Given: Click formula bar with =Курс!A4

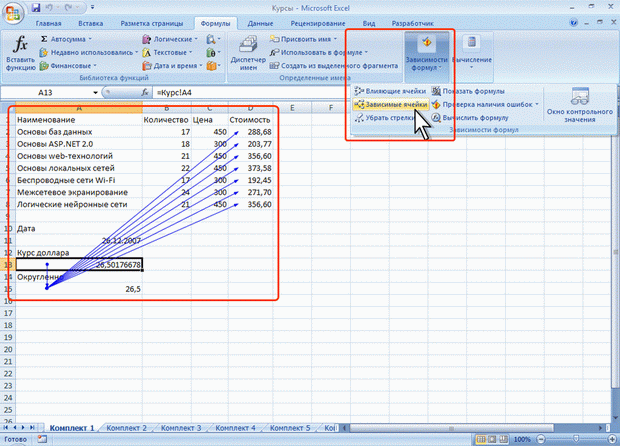Looking at the screenshot, I should [x=249, y=93].
